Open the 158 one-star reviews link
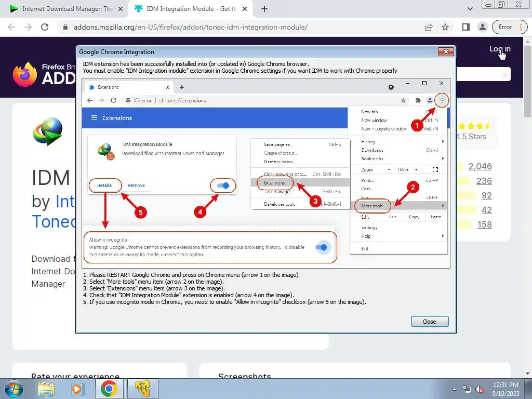Image resolution: width=532 pixels, height=399 pixels. point(485,224)
